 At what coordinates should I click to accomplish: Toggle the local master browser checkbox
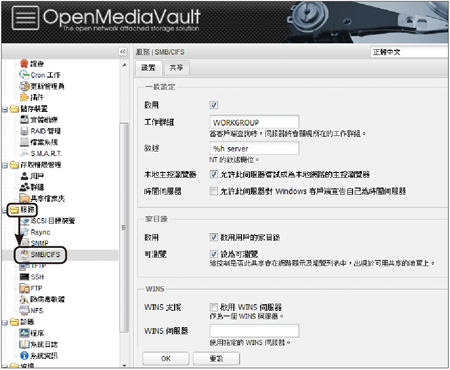coord(214,174)
